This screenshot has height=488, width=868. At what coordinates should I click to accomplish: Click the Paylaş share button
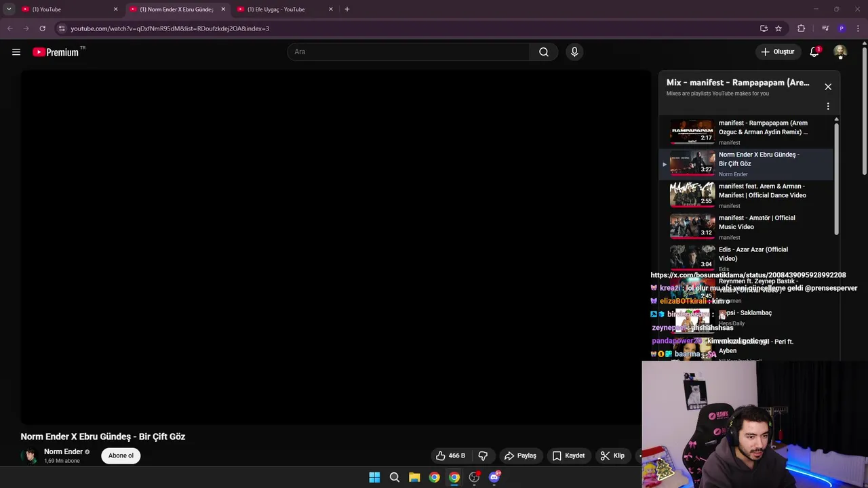click(x=520, y=455)
